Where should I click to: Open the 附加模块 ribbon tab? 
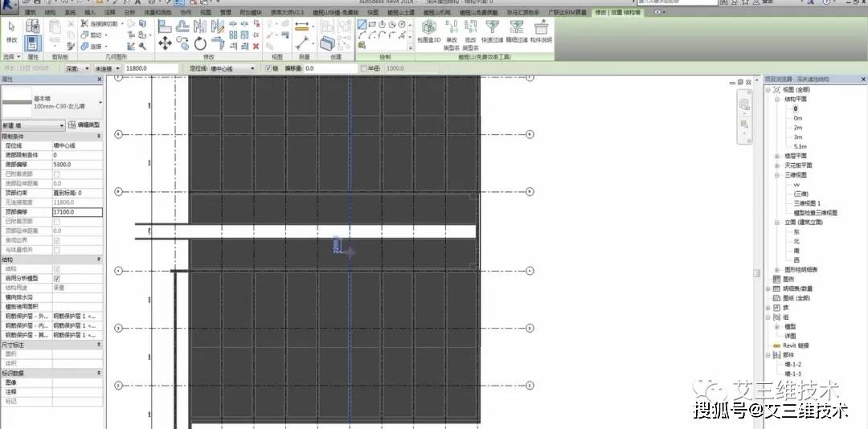(251, 12)
